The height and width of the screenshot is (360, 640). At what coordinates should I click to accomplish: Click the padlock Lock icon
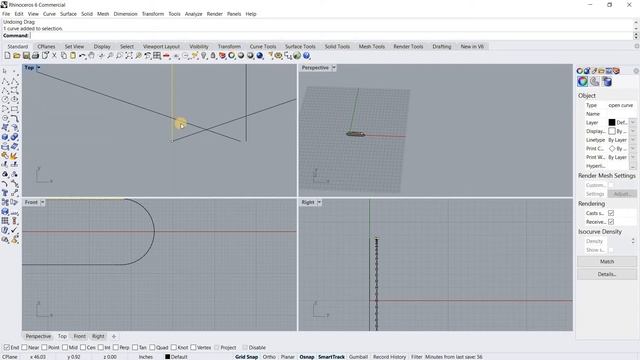click(x=213, y=56)
